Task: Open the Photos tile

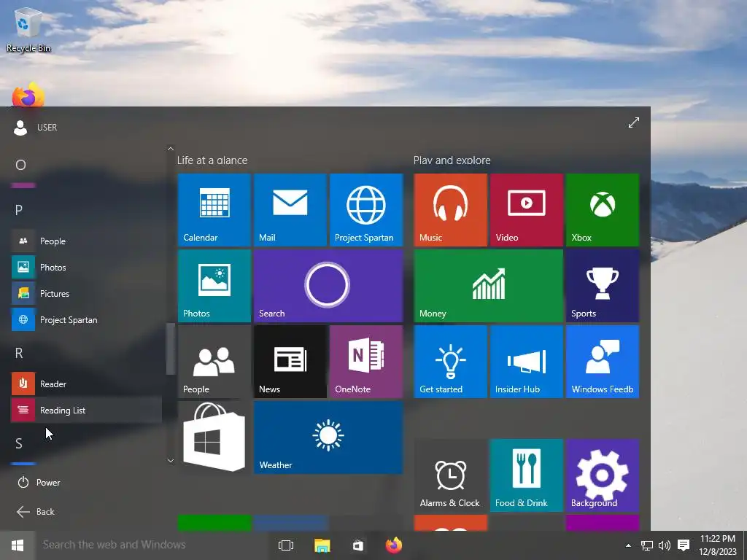Action: tap(214, 286)
